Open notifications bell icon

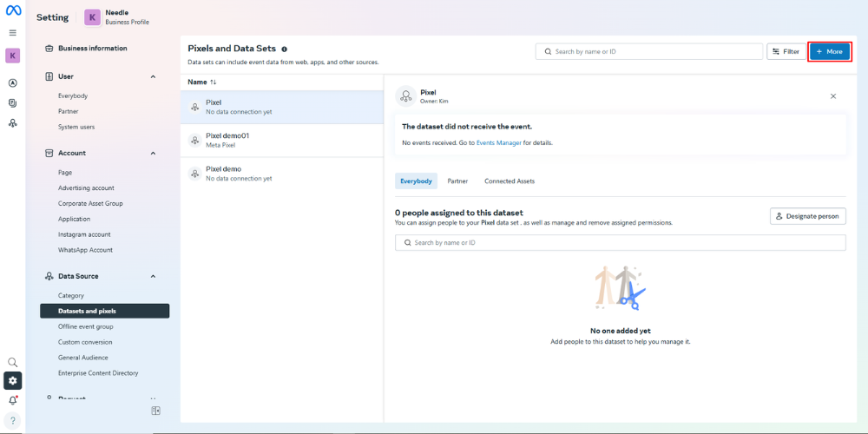point(12,400)
